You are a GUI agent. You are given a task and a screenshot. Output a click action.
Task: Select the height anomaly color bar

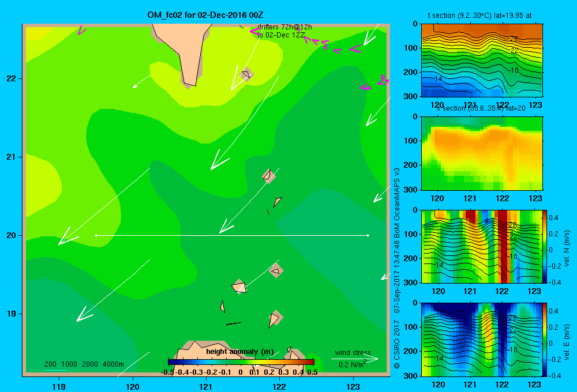tap(241, 362)
